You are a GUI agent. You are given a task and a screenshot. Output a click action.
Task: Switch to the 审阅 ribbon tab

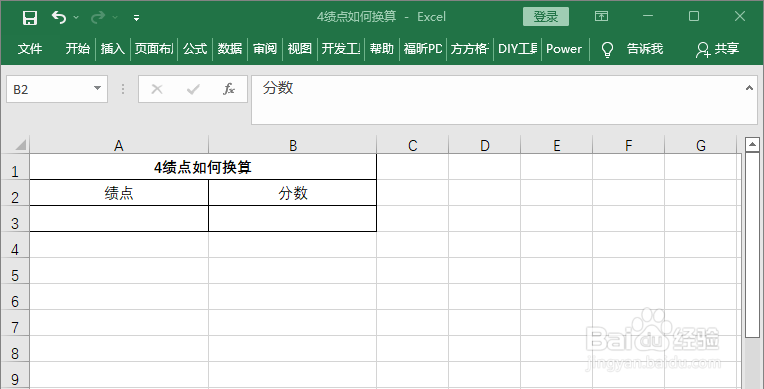click(265, 49)
